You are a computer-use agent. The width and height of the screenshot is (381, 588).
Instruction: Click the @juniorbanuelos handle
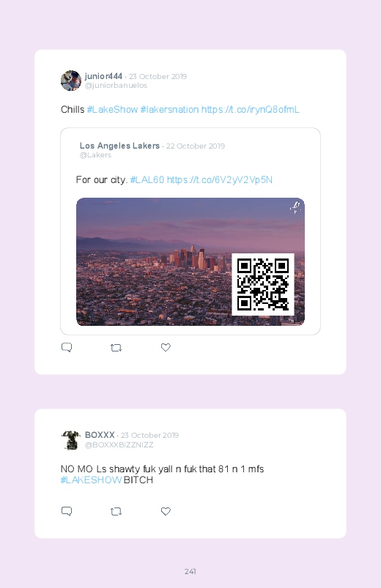(116, 86)
